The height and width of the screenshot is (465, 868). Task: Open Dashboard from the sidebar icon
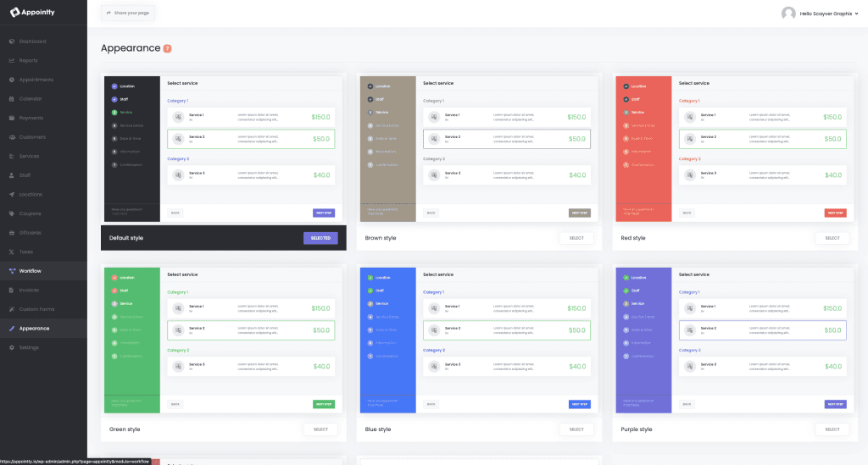11,42
